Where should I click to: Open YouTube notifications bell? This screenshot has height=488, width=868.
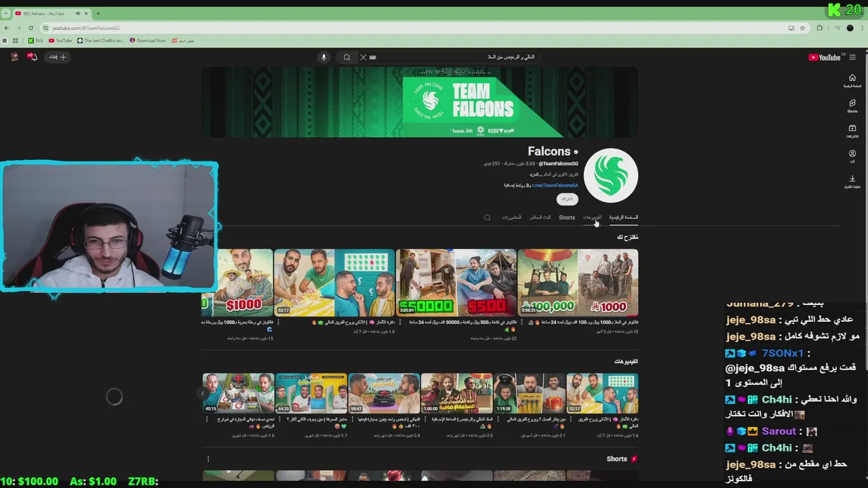(x=32, y=57)
